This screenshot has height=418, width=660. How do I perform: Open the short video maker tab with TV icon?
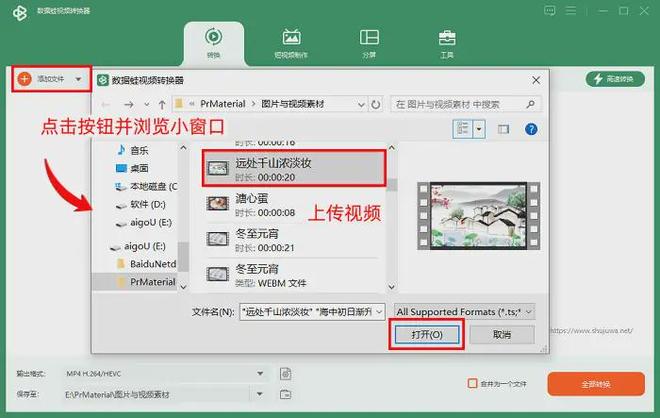click(291, 43)
